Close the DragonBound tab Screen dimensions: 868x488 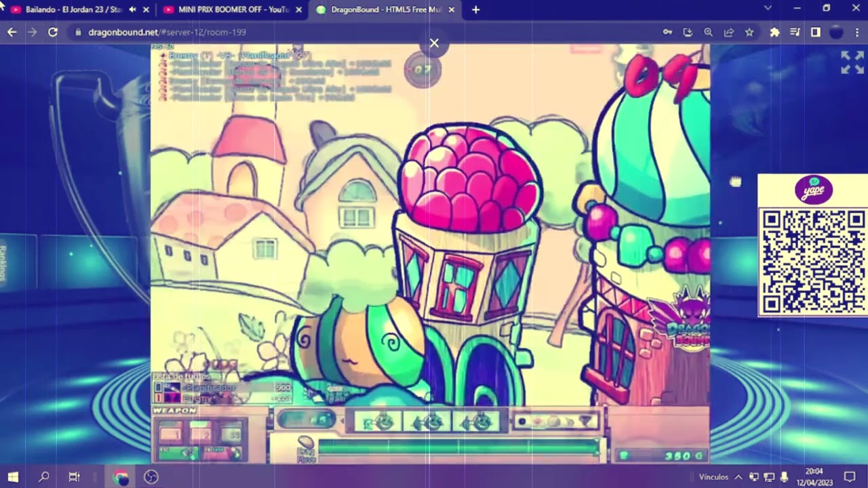[x=452, y=9]
